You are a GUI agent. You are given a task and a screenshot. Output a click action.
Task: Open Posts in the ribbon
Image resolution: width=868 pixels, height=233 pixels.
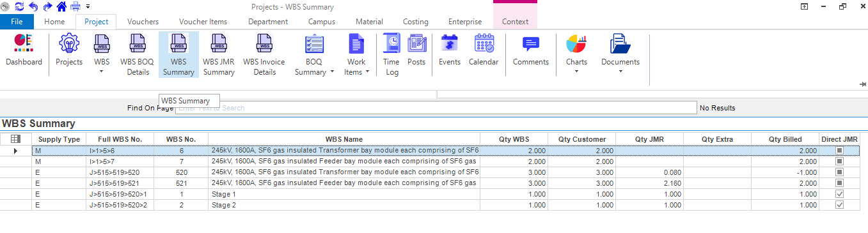pos(416,50)
